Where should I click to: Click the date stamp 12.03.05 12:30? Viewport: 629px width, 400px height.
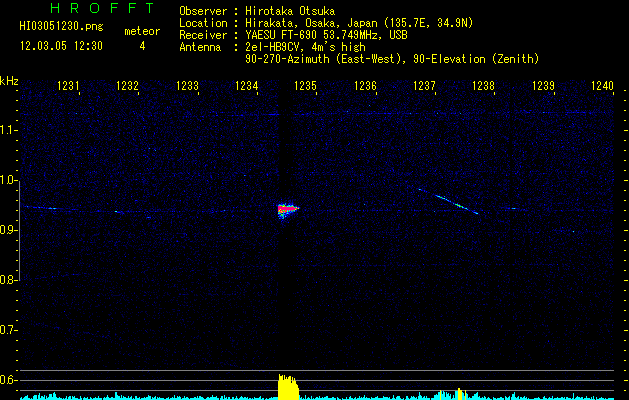pos(61,46)
